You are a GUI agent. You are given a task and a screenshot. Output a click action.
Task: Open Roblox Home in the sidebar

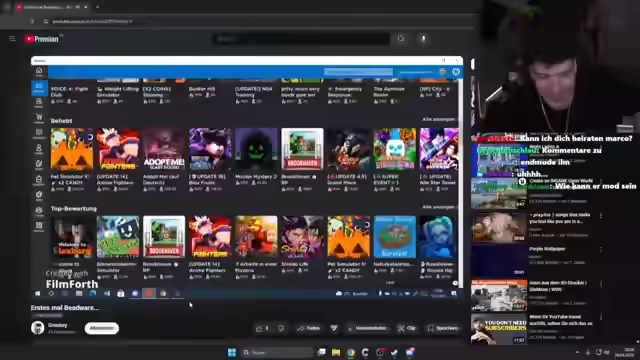point(39,72)
